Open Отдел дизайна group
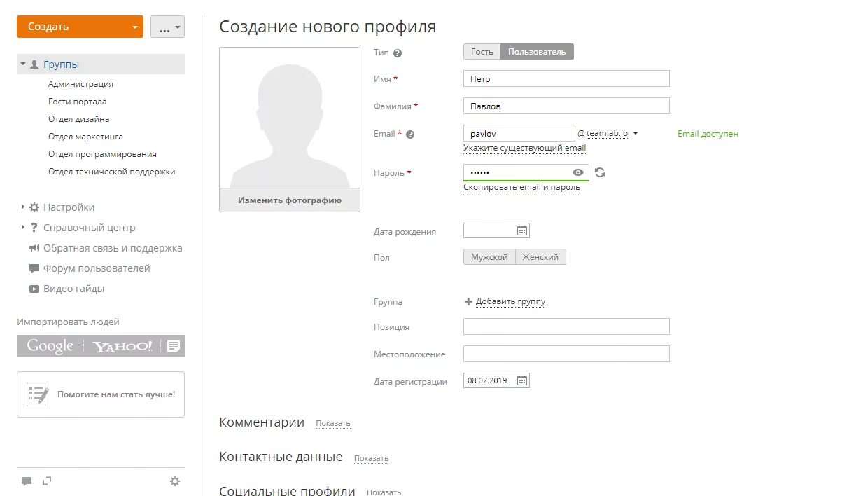Viewport: 868px width, 496px height. pos(79,119)
